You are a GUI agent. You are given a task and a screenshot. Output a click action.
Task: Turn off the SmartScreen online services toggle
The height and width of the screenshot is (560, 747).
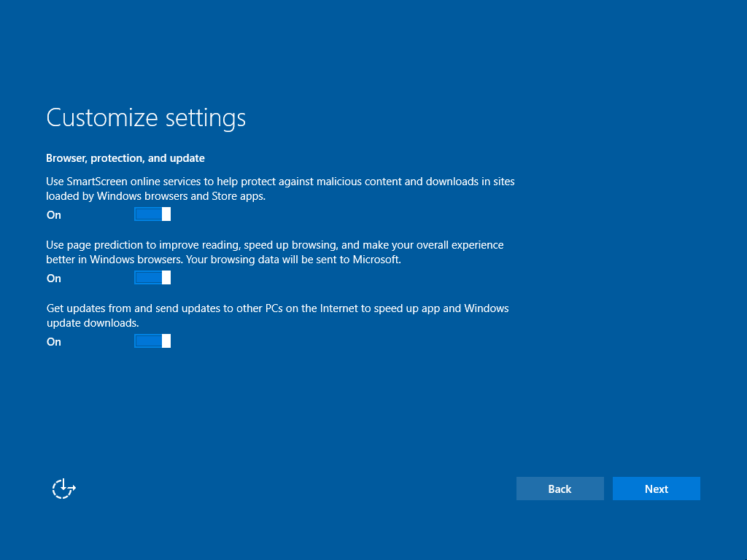point(152,214)
